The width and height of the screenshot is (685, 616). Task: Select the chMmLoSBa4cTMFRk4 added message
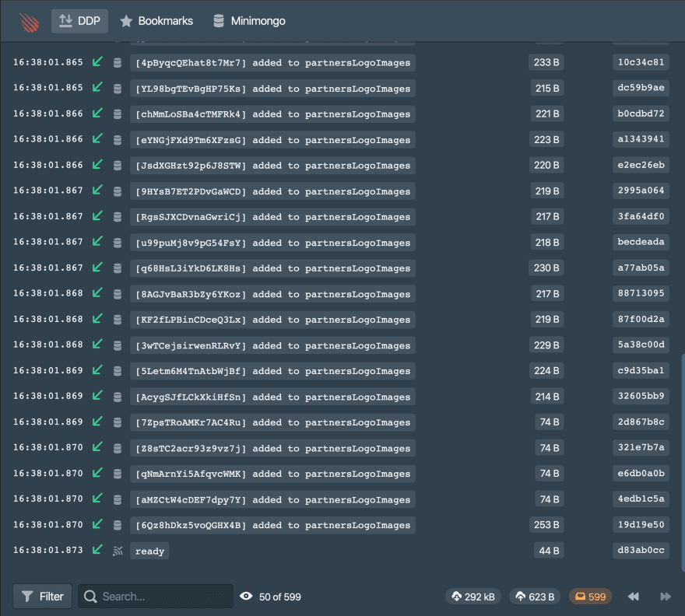pos(272,114)
